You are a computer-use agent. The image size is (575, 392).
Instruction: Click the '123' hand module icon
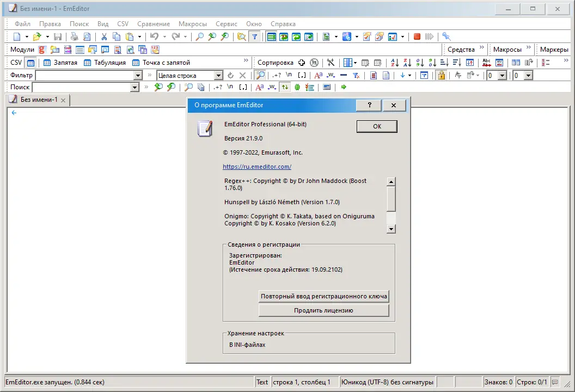pos(155,50)
